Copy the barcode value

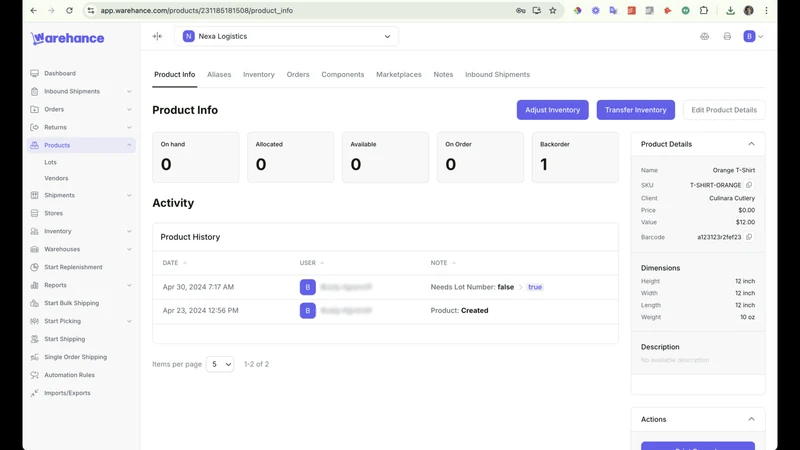749,237
